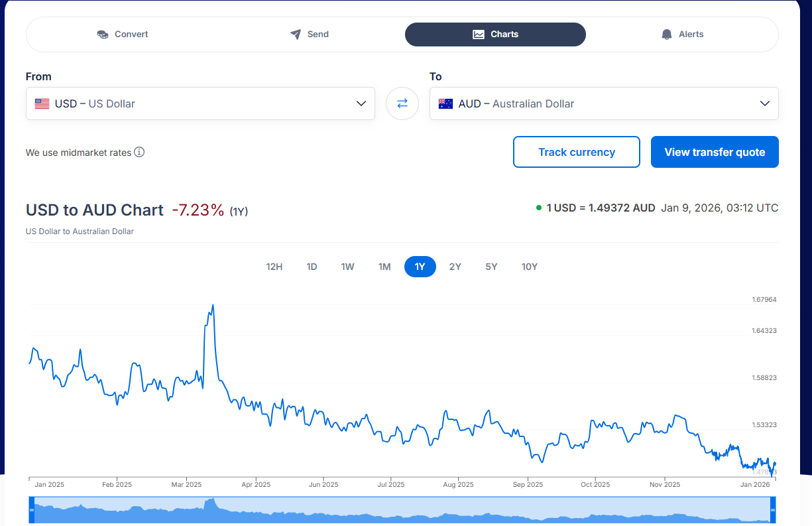Open the Convert tab
This screenshot has height=526, width=812.
coord(123,34)
